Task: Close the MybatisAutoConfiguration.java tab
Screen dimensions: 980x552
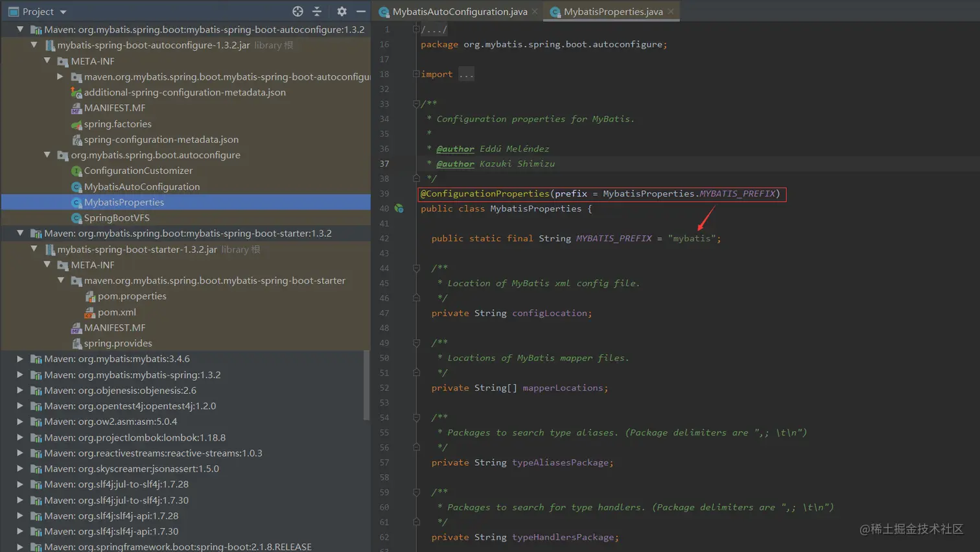Action: point(535,12)
